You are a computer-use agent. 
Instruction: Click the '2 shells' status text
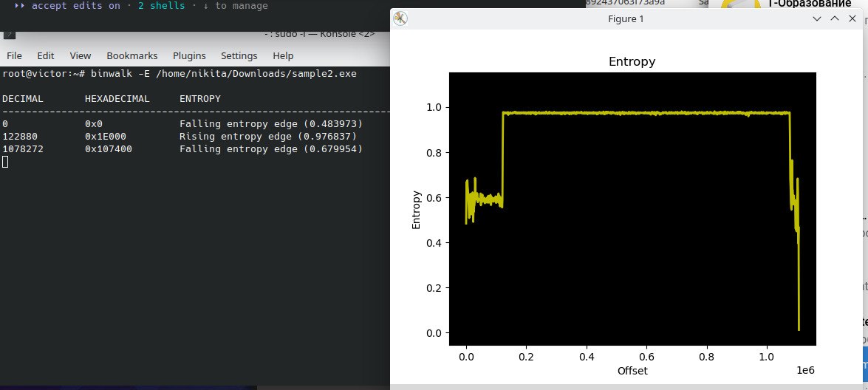161,6
